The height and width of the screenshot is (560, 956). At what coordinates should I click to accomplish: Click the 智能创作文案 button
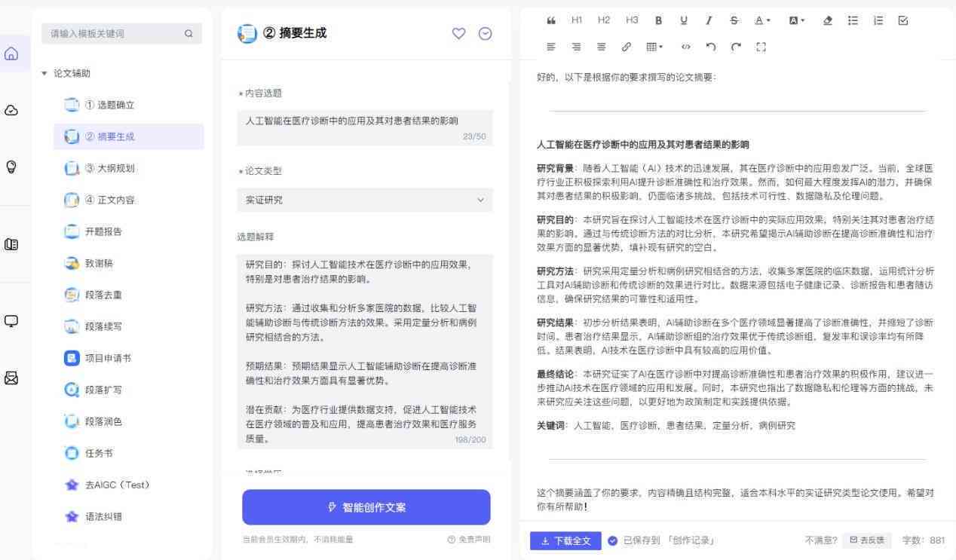tap(366, 507)
